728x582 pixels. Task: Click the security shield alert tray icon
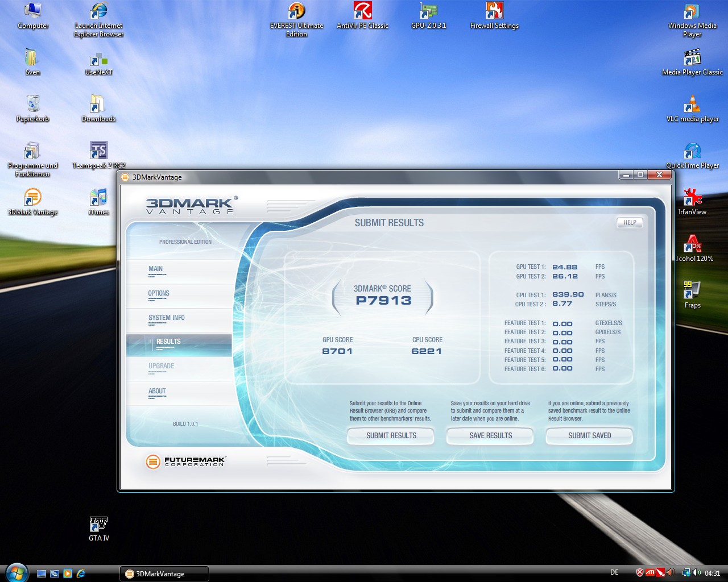(639, 573)
